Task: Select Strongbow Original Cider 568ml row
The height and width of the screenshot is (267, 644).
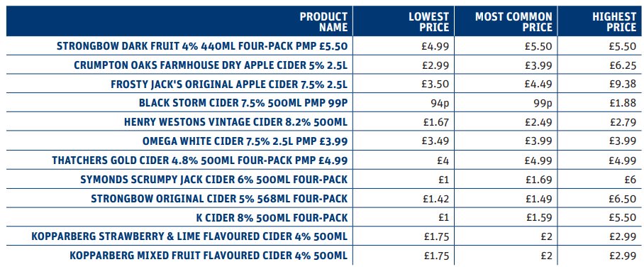Action: pyautogui.click(x=322, y=198)
